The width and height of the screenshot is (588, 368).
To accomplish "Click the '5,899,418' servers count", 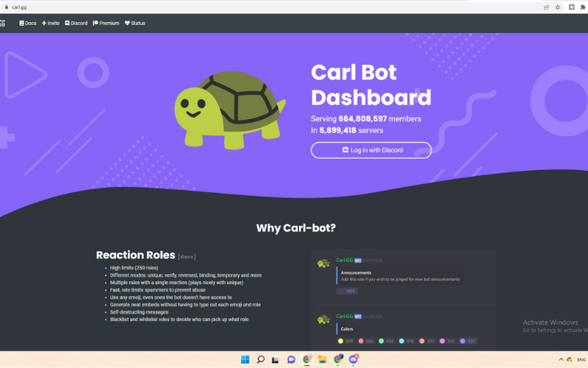I will [338, 130].
